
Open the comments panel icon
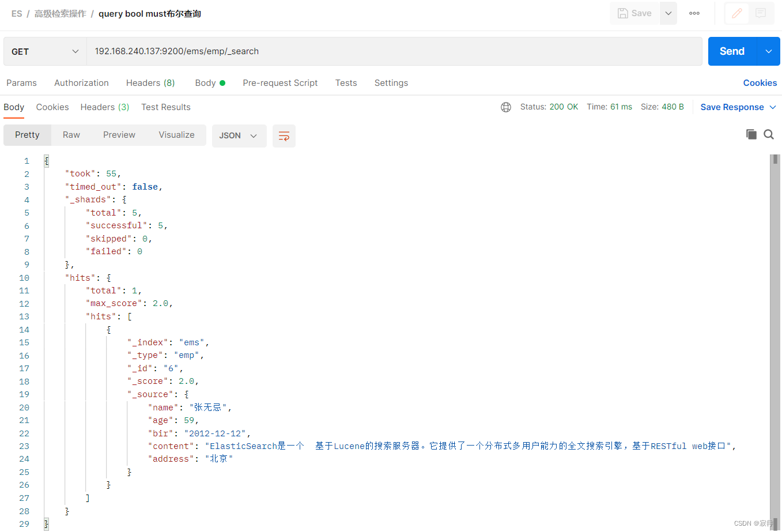[x=761, y=13]
